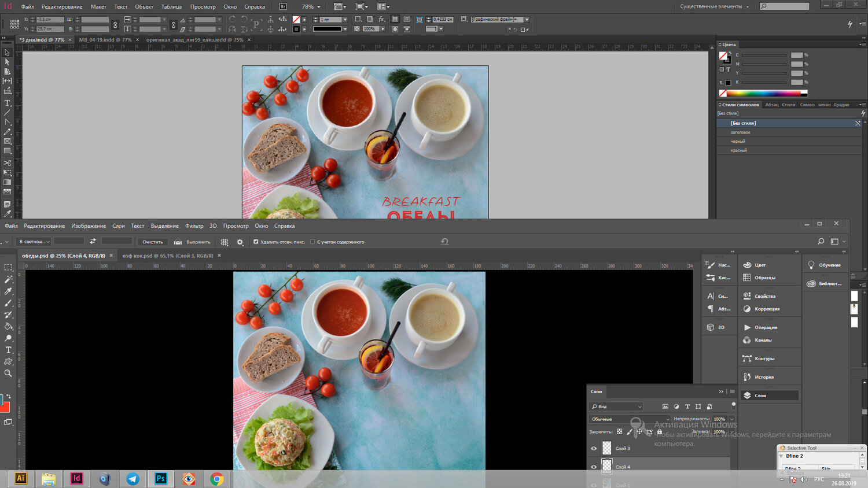Image resolution: width=868 pixels, height=488 pixels.
Task: Open '[Графический фрейм]+' style dropdown
Action: (x=527, y=20)
